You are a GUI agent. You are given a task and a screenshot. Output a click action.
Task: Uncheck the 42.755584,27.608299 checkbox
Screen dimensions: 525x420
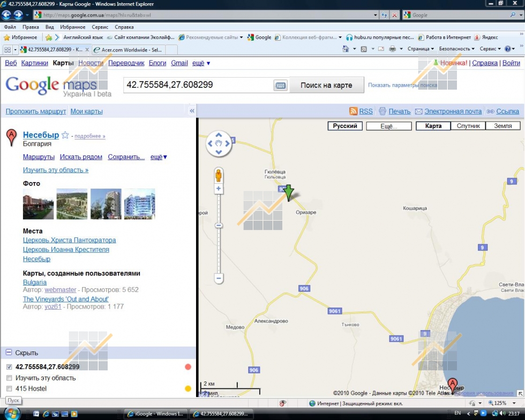(x=9, y=367)
